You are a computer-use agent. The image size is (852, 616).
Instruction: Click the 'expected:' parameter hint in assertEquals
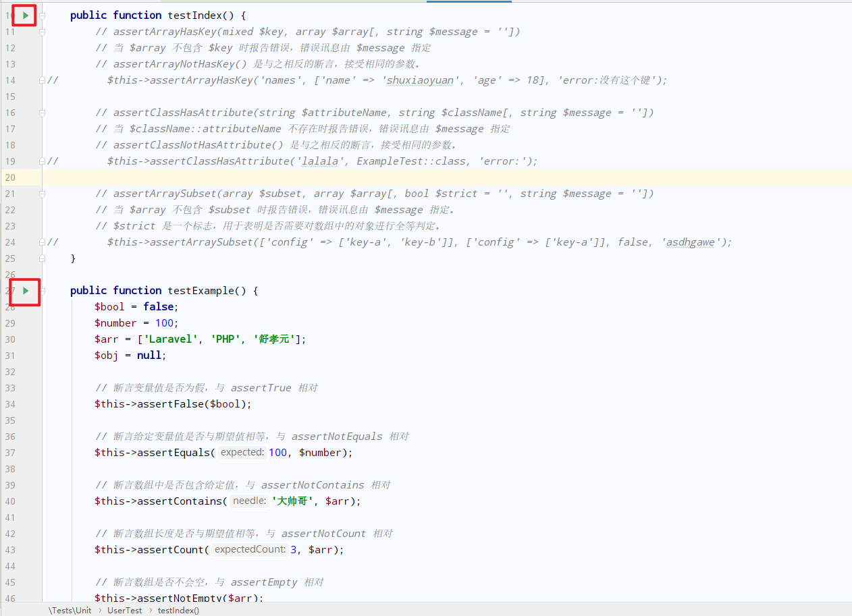241,452
